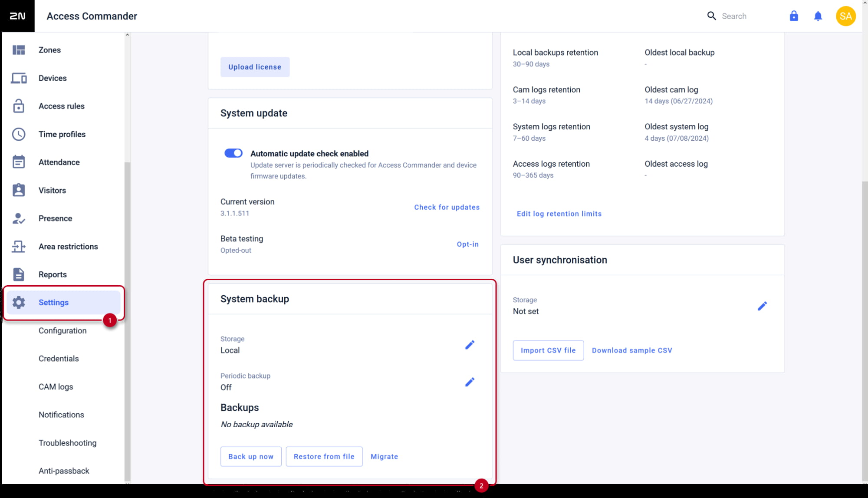868x498 pixels.
Task: Open CAM logs submenu item
Action: click(56, 387)
